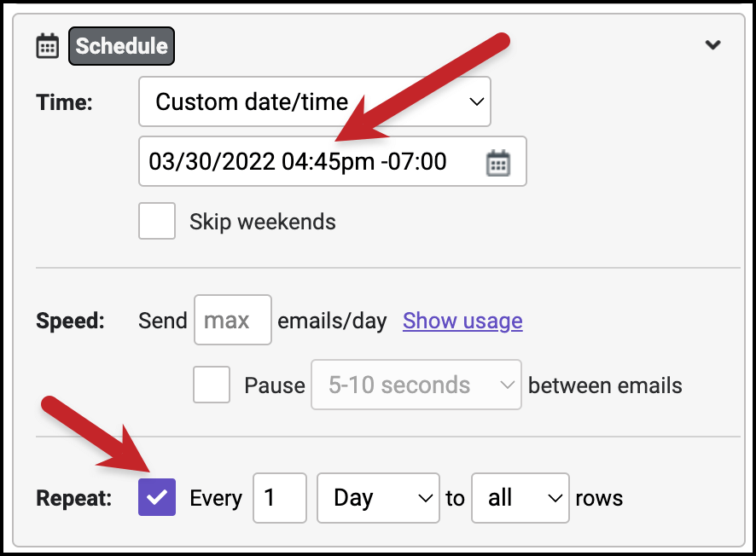
Task: Open the date picker calendar icon
Action: (498, 163)
